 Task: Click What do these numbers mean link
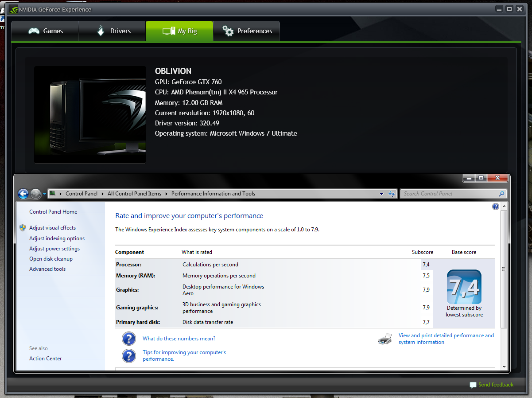[179, 339]
